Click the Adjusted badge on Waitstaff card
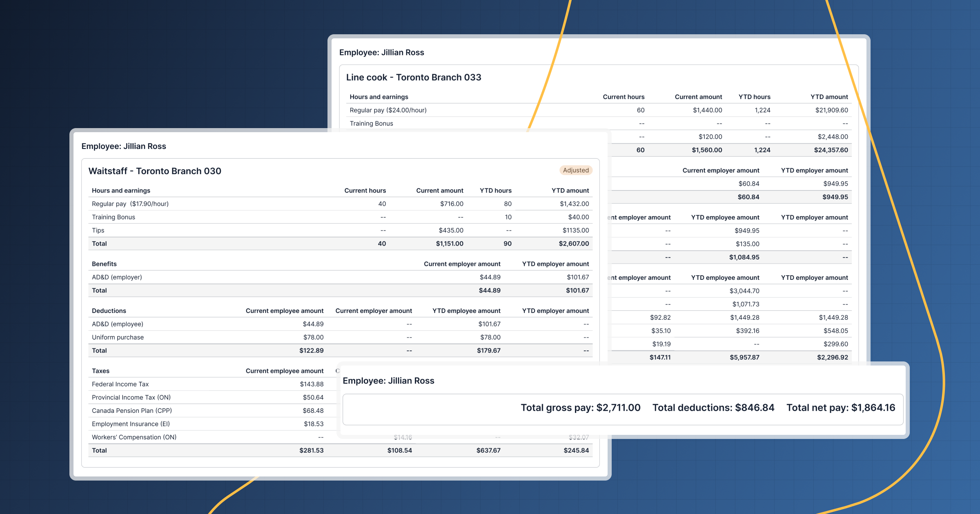 pos(575,171)
